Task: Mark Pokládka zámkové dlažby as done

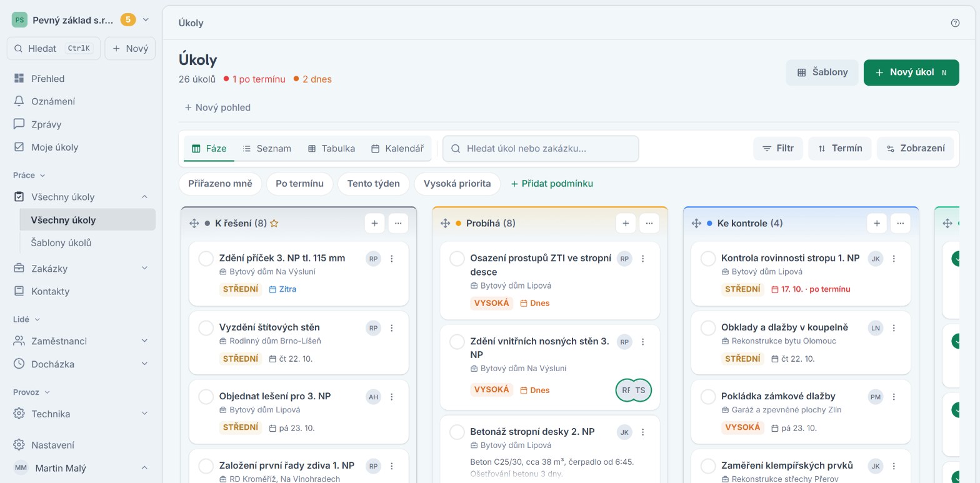Action: click(x=708, y=397)
